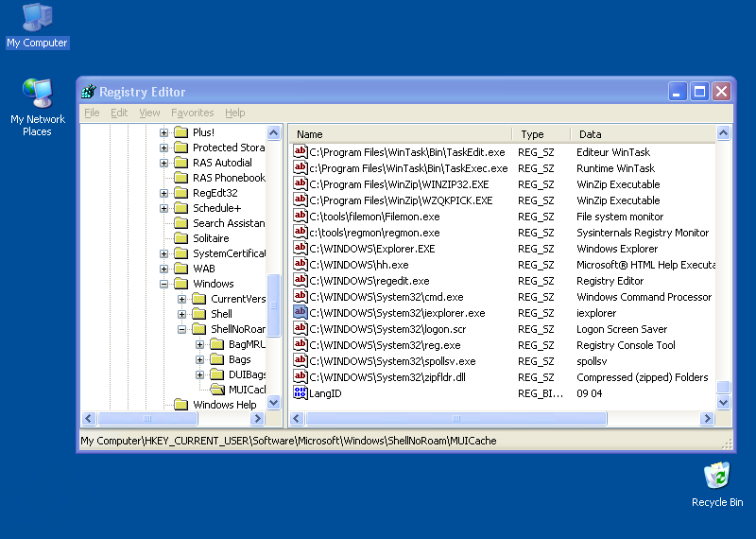The image size is (756, 539).
Task: Click the folder icon of Windows Help key
Action: click(180, 405)
